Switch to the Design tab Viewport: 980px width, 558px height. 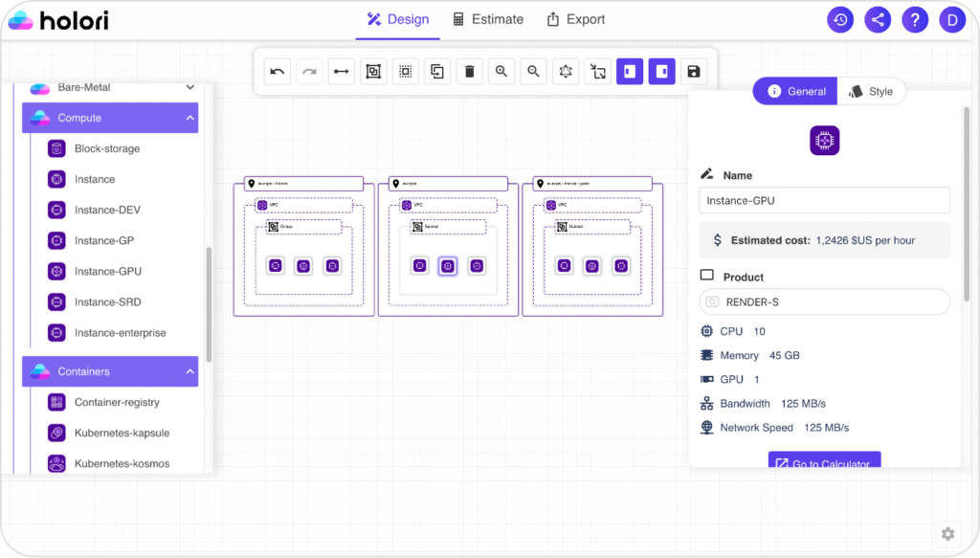click(x=398, y=19)
